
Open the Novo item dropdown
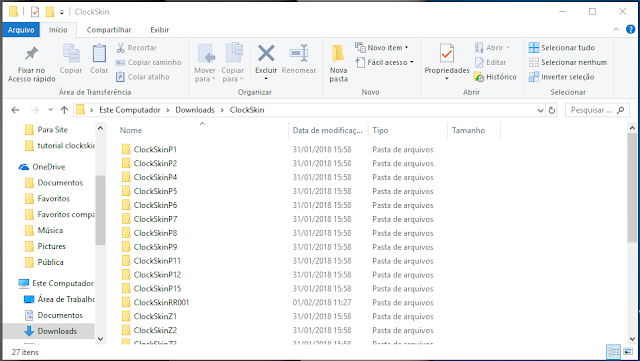382,48
